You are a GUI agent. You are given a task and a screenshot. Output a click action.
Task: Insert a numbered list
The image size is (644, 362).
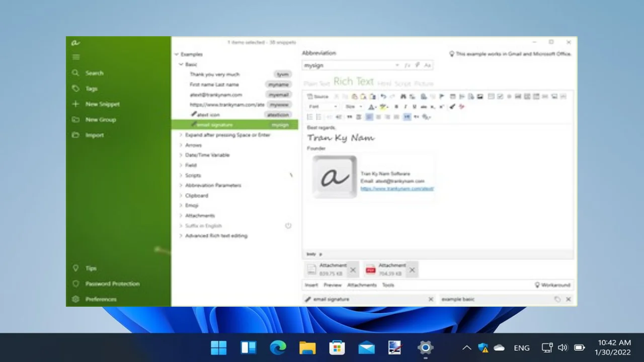[x=310, y=117]
